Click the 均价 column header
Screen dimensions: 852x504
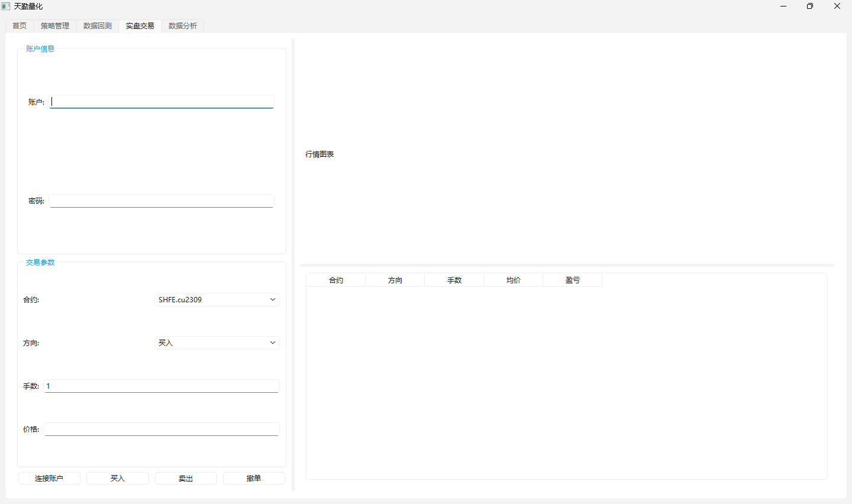[x=514, y=280]
